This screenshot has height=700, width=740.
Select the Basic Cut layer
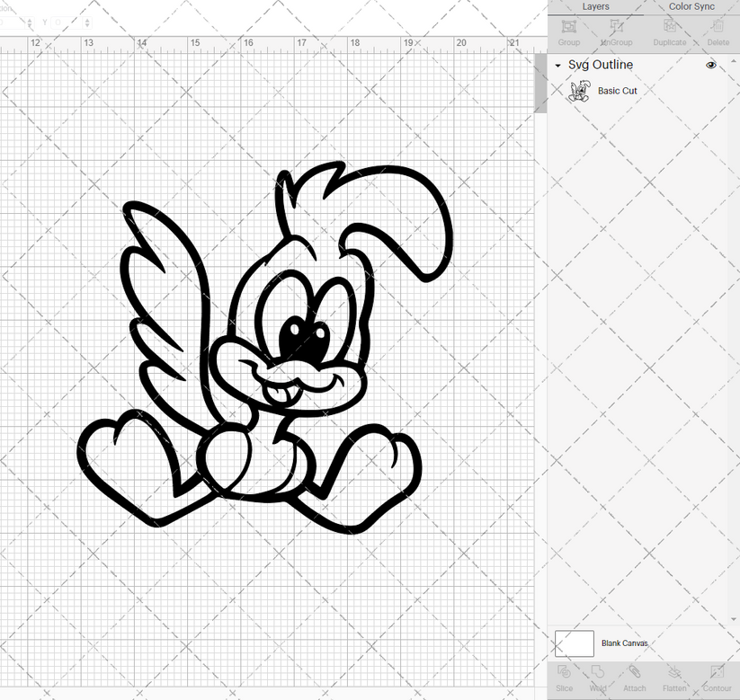coord(618,91)
